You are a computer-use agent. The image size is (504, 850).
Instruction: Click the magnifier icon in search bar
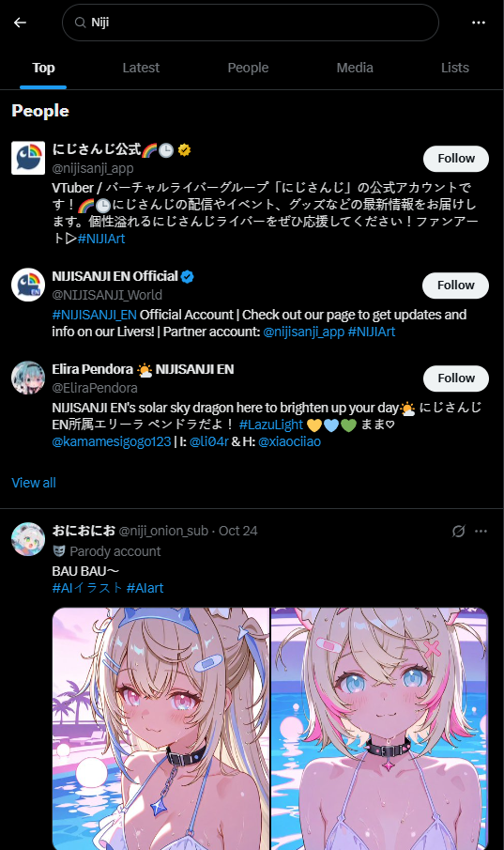coord(80,23)
